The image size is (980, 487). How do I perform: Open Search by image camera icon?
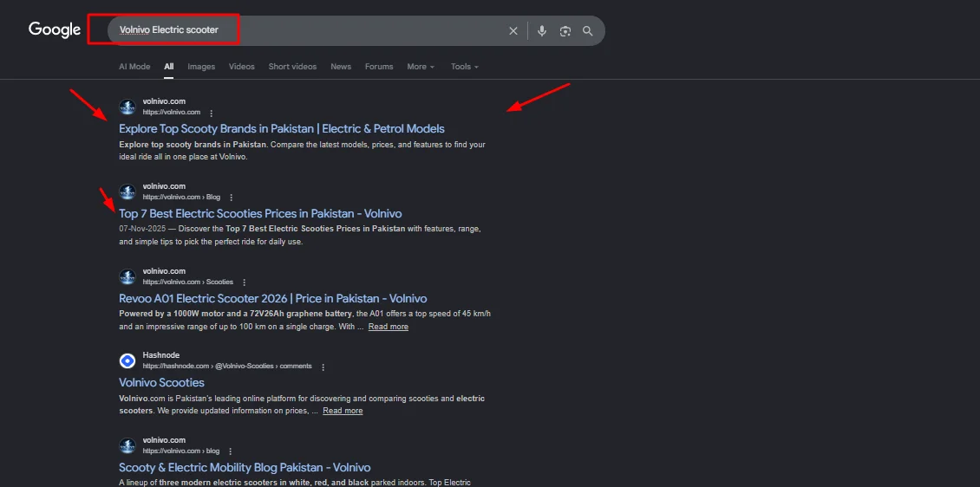tap(565, 31)
